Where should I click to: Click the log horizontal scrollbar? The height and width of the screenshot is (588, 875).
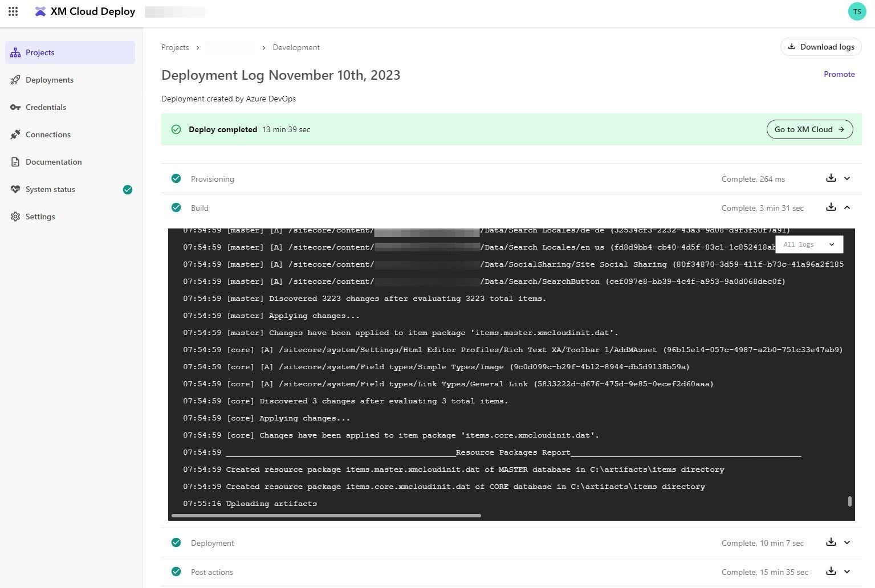point(326,516)
